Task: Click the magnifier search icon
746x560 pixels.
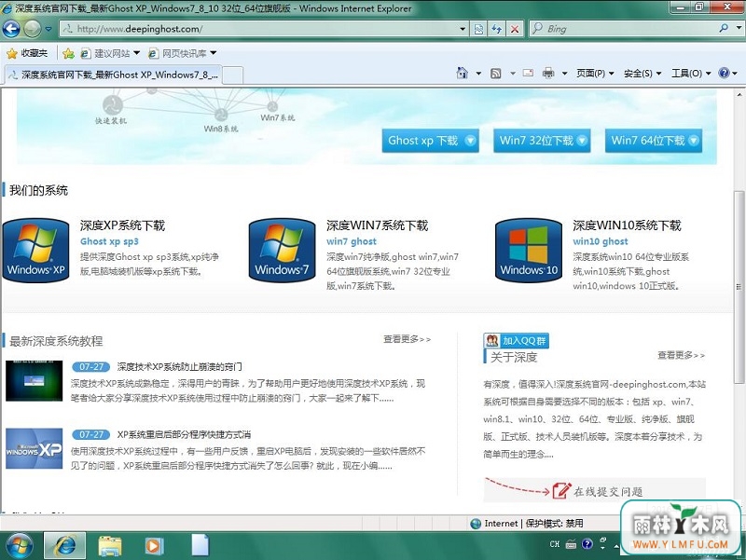Action: (724, 29)
